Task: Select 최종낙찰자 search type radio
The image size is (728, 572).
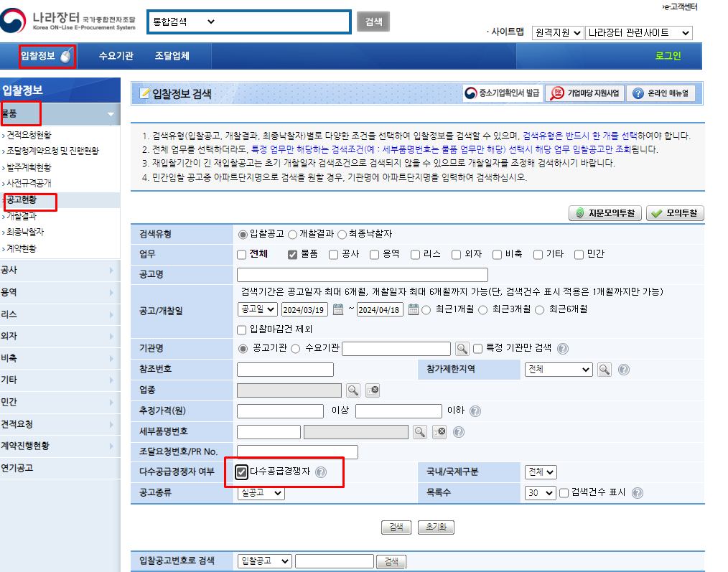Action: 342,235
